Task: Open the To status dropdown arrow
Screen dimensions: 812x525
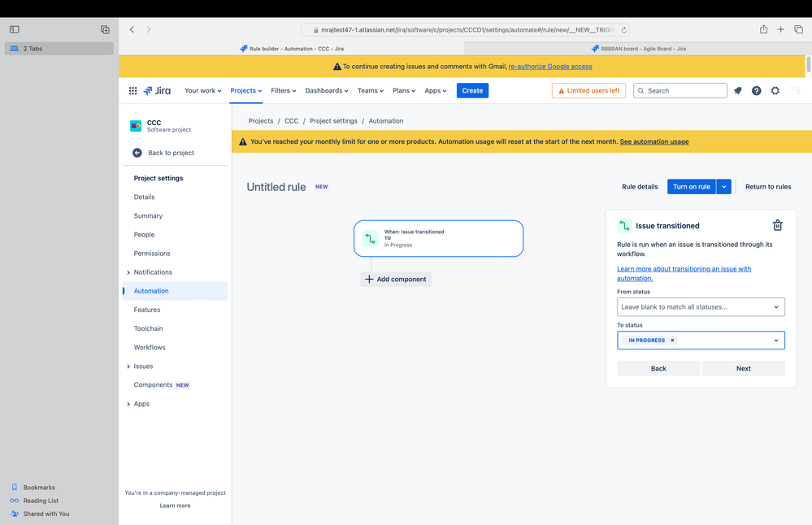Action: (775, 341)
